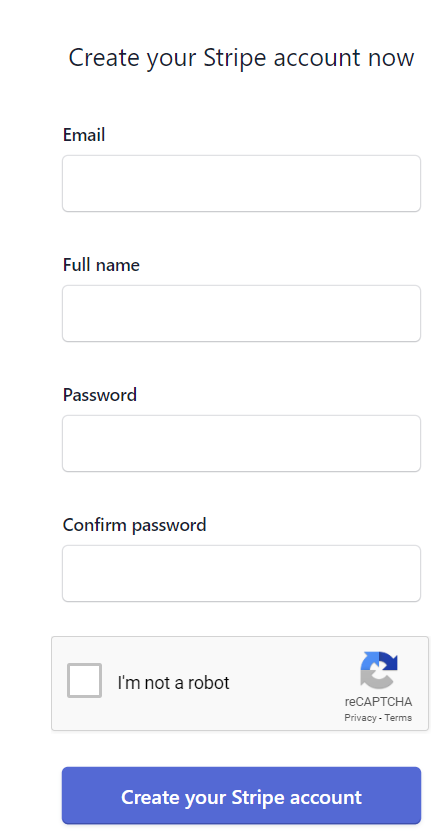Click the word Stripe in the page heading
Screen dimensions: 448x833
click(234, 58)
